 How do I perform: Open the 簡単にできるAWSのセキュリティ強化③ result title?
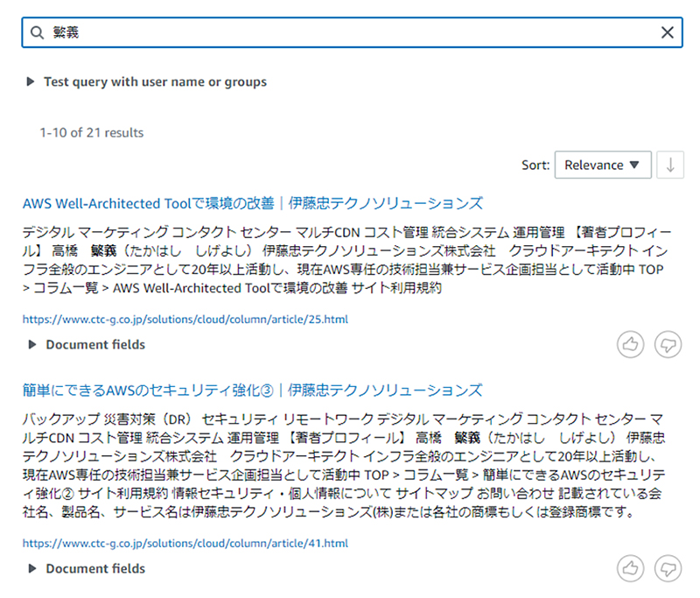(252, 390)
